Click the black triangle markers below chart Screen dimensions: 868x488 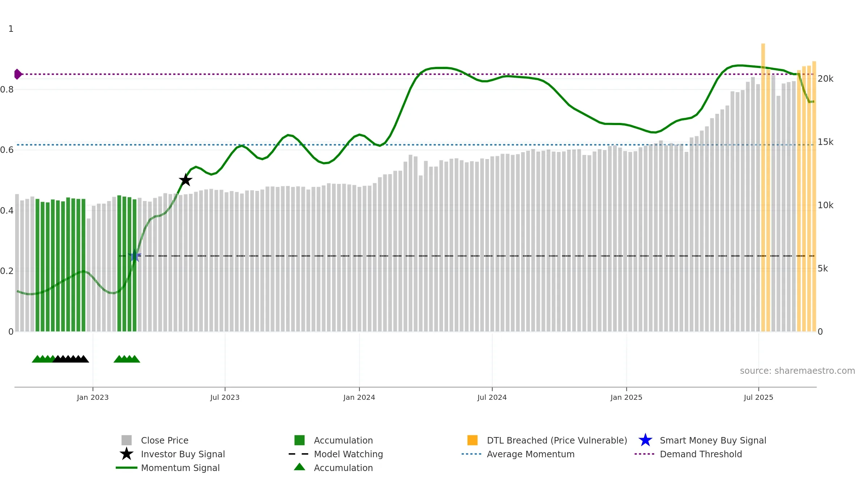tap(71, 359)
